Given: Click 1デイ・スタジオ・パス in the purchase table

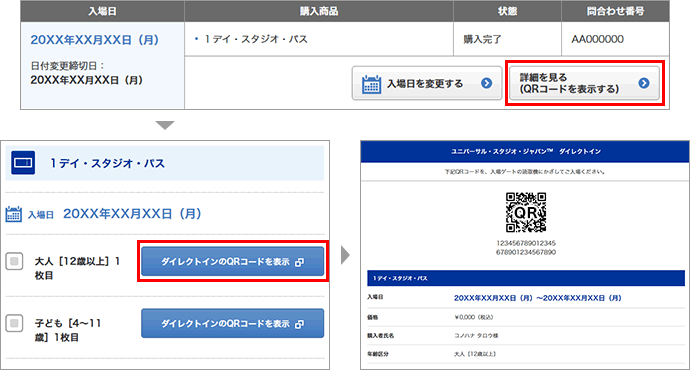Looking at the screenshot, I should click(x=256, y=39).
